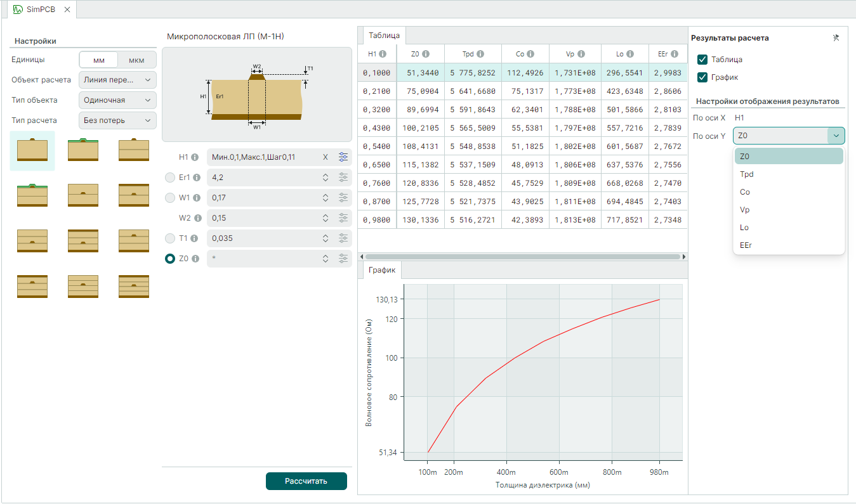Toggle the График checkbox

click(x=702, y=77)
